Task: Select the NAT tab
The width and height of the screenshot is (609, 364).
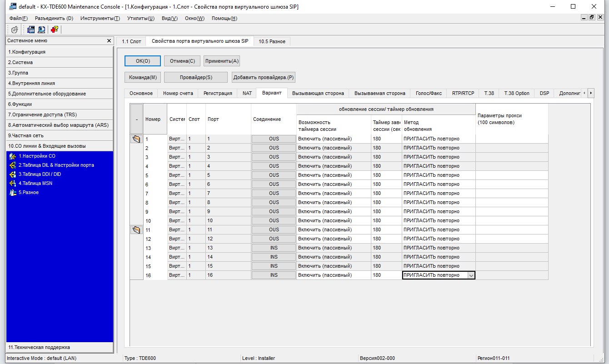Action: click(247, 93)
